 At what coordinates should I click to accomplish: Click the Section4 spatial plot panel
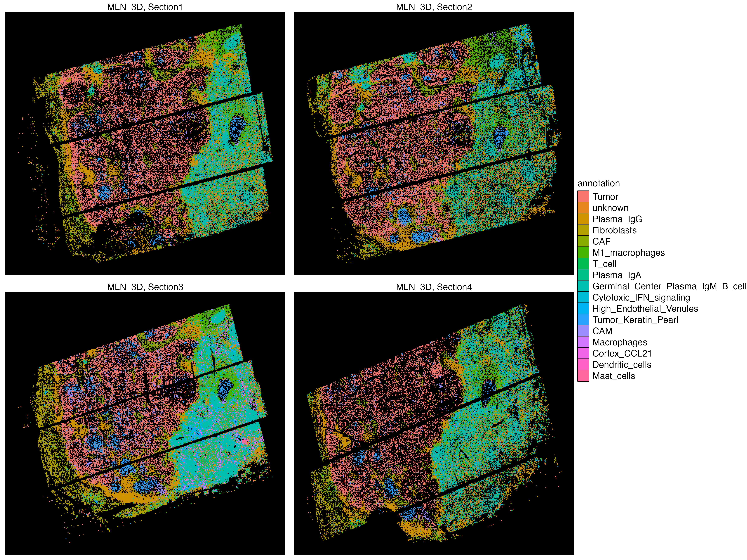click(434, 423)
